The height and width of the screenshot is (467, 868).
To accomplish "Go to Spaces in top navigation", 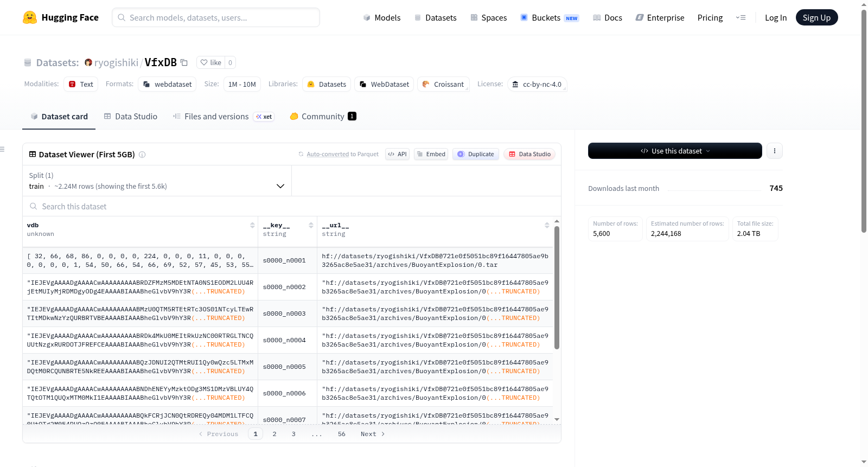I will point(489,17).
